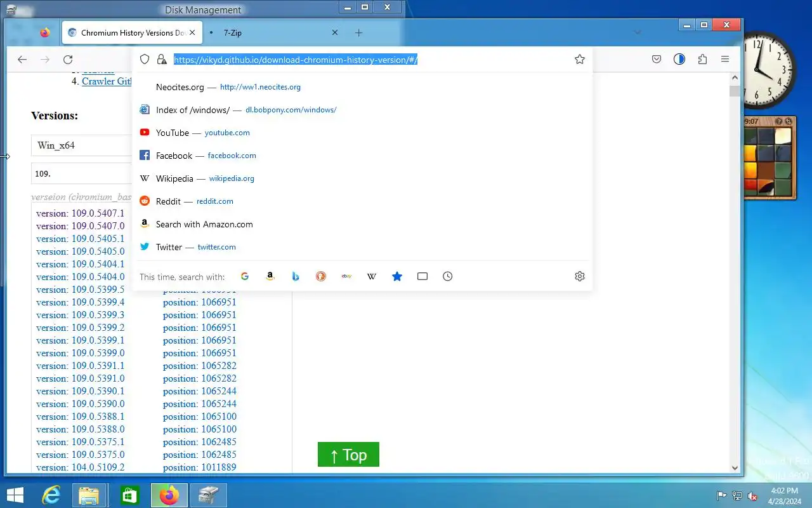Open version 104.0.5109.2 link

(x=80, y=467)
